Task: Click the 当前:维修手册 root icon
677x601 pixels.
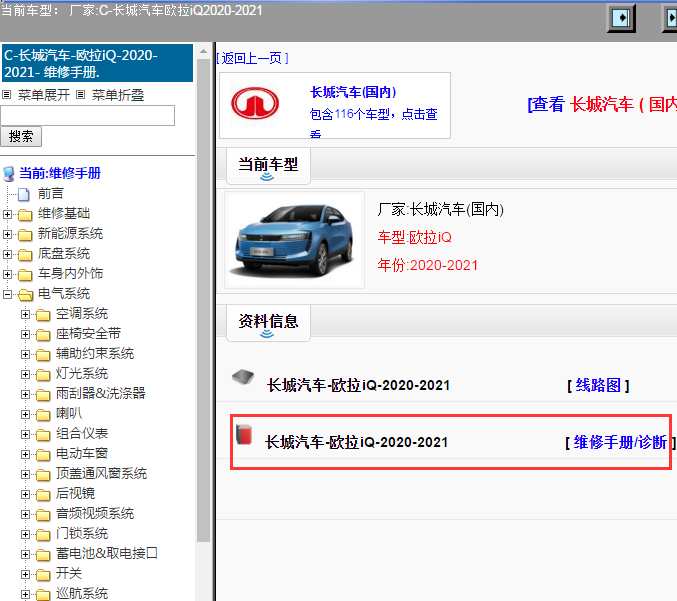Action: 9,174
